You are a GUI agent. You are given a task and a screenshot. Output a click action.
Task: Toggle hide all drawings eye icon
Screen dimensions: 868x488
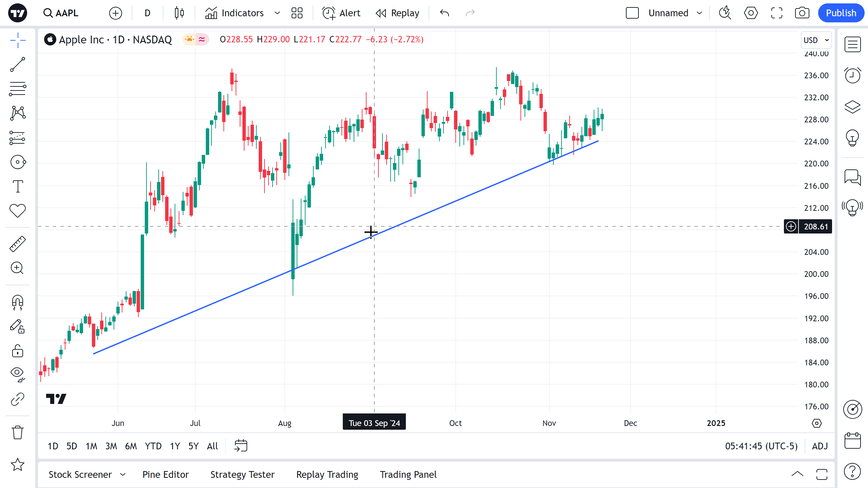tap(18, 374)
